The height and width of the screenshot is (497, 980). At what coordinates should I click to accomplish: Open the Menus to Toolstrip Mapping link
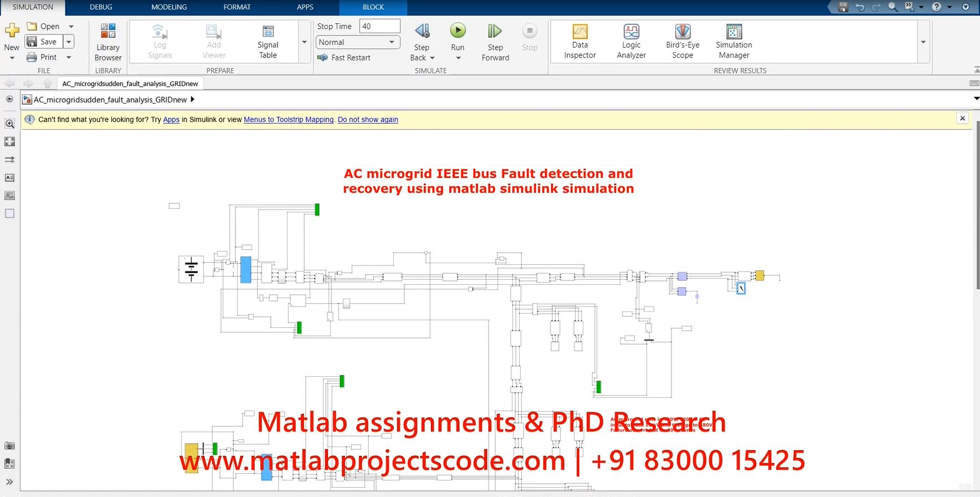point(289,120)
